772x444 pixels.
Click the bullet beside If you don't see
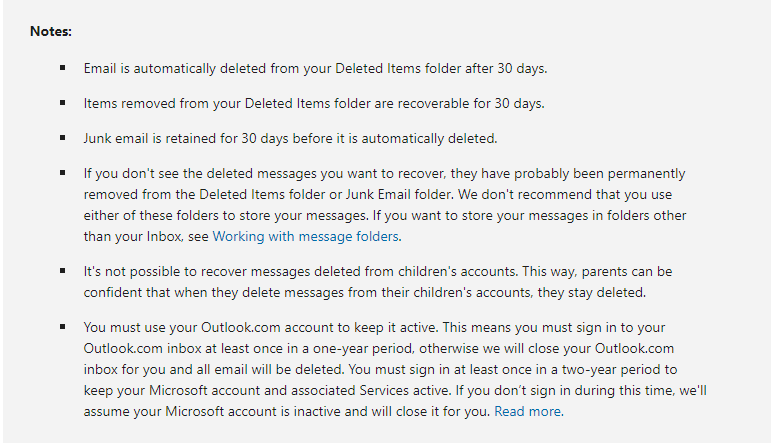point(63,172)
